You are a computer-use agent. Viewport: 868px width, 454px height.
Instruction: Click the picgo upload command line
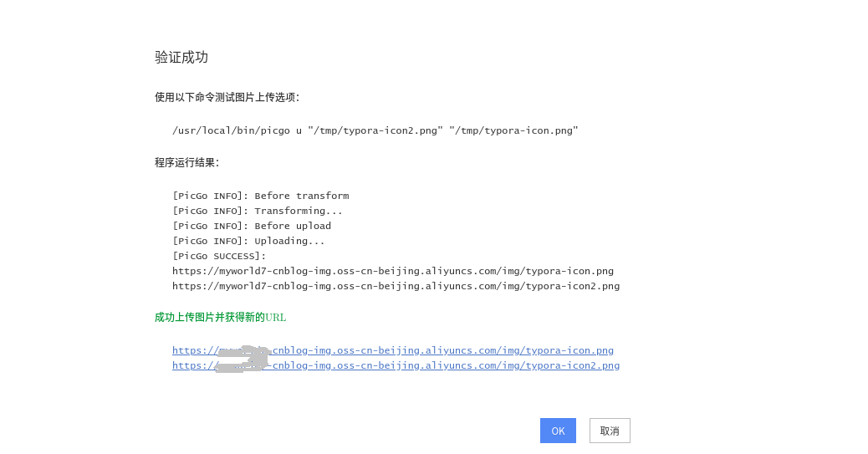[375, 130]
